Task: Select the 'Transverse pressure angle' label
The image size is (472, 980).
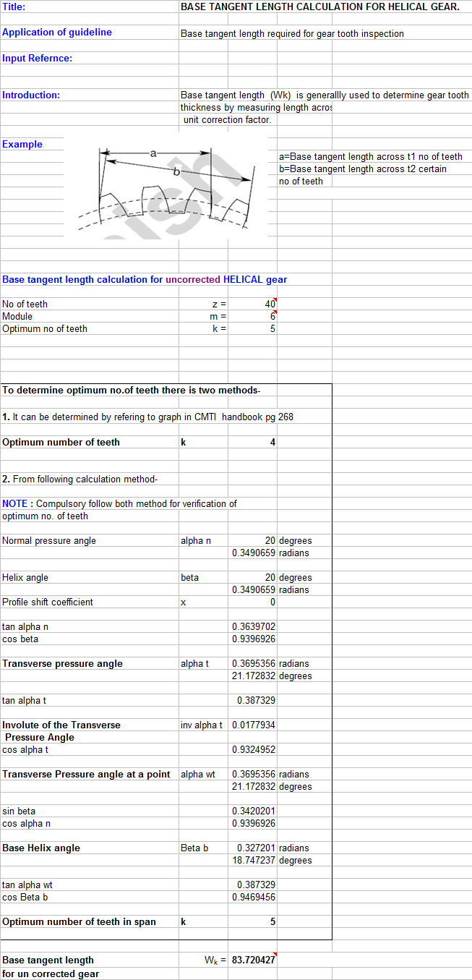Action: tap(62, 663)
